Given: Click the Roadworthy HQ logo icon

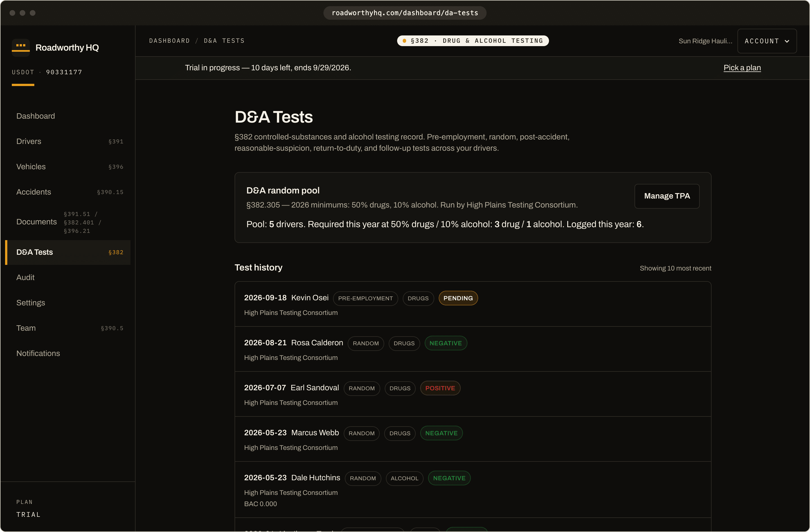Looking at the screenshot, I should pos(21,48).
